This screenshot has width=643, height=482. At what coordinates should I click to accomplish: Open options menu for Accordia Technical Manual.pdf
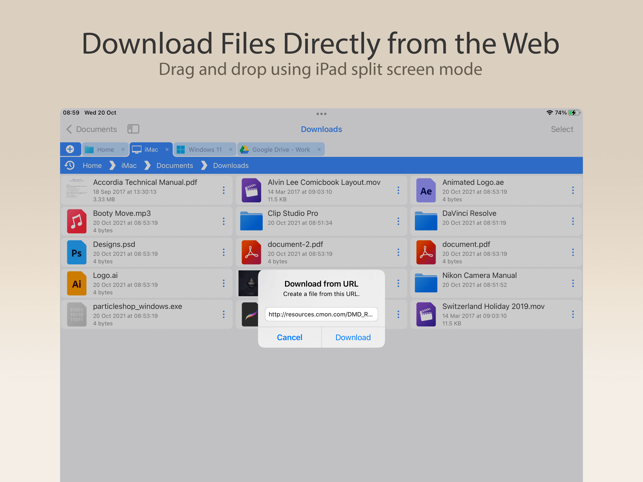point(223,190)
